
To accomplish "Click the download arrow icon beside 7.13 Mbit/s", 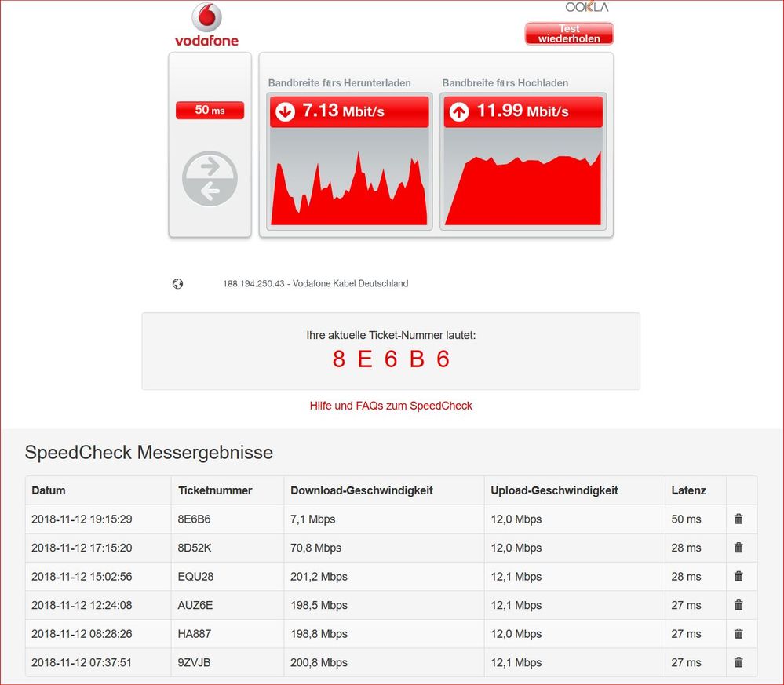I will [286, 111].
